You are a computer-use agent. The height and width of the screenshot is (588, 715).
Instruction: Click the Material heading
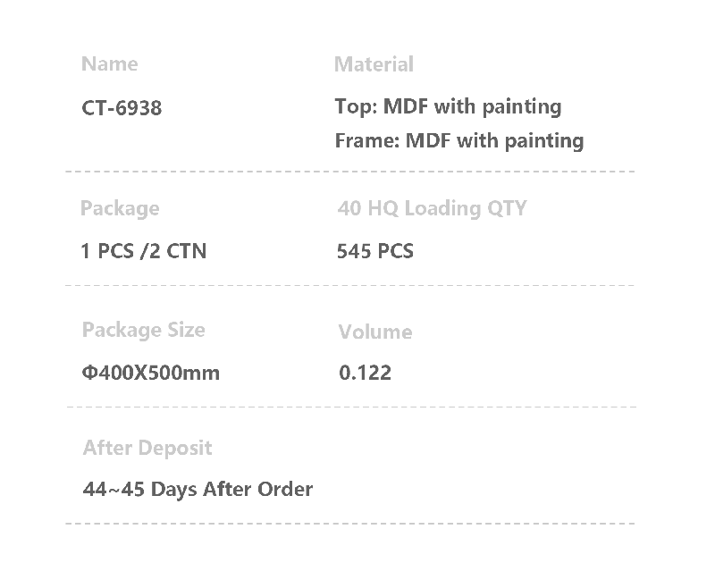click(374, 64)
